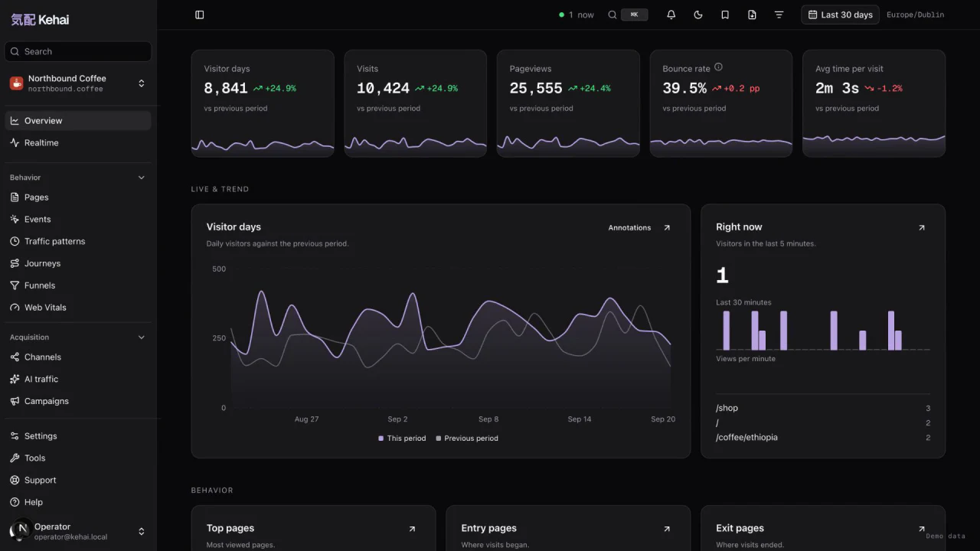Image resolution: width=980 pixels, height=551 pixels.
Task: Expand the Visitor days chart arrow
Action: tap(667, 227)
